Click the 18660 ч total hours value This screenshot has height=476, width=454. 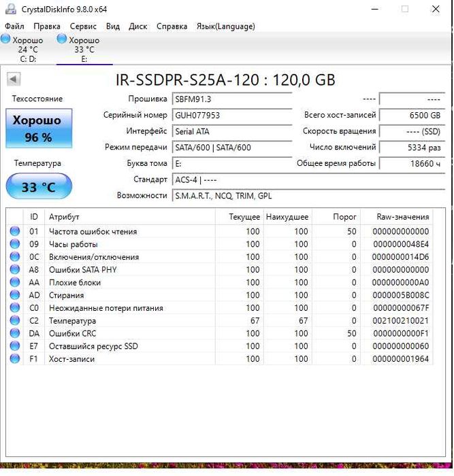412,164
